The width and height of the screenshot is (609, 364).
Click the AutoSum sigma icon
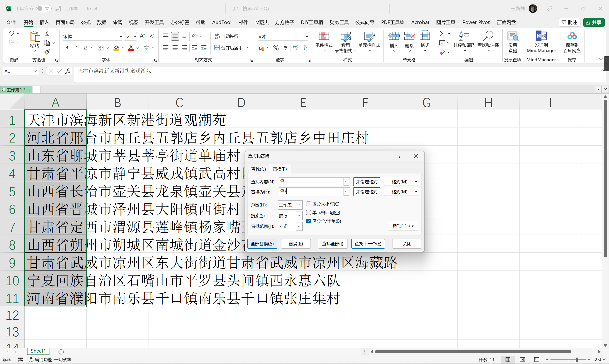coord(442,33)
